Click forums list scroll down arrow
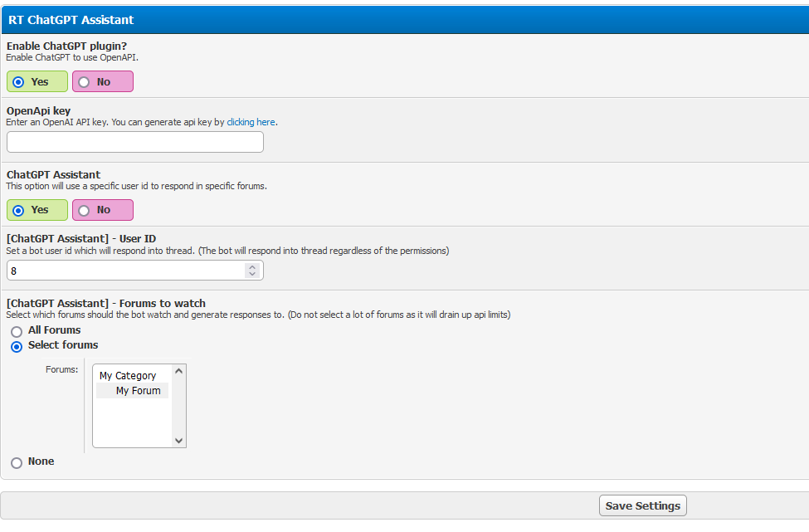 click(179, 441)
